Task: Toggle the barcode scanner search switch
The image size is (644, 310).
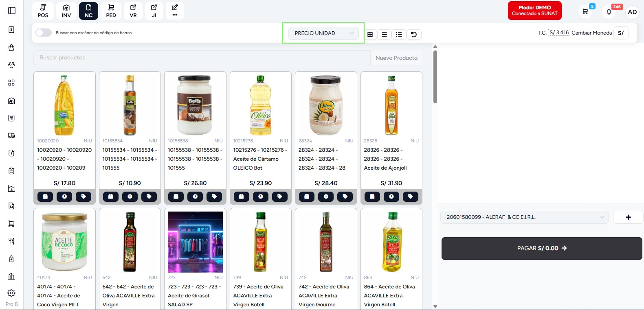Action: (44, 33)
